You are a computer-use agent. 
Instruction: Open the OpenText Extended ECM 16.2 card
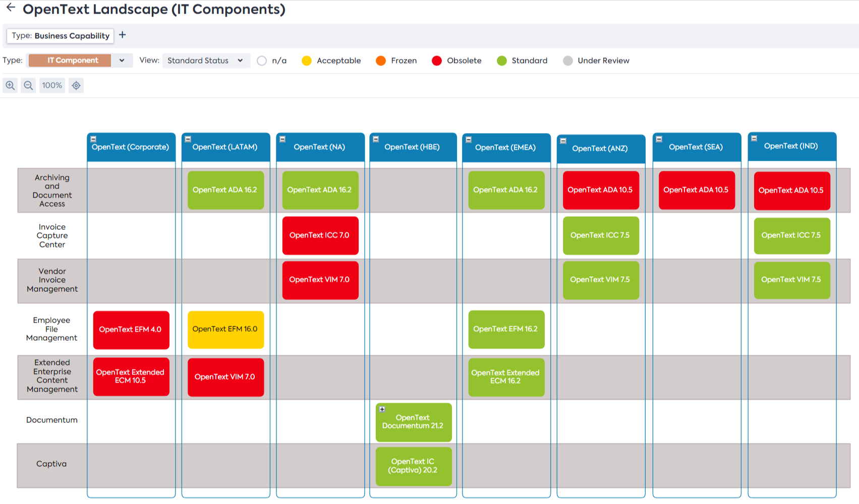tap(506, 377)
